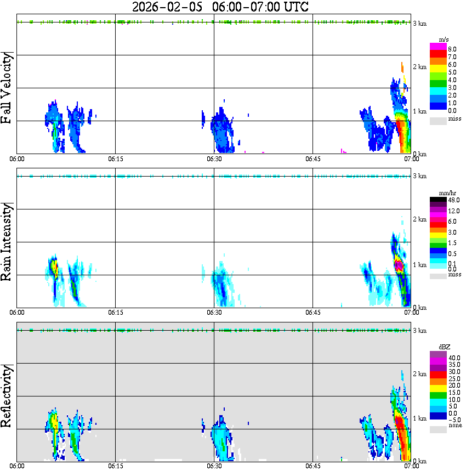
Task: Click the m/s unit label
Action: click(x=444, y=40)
